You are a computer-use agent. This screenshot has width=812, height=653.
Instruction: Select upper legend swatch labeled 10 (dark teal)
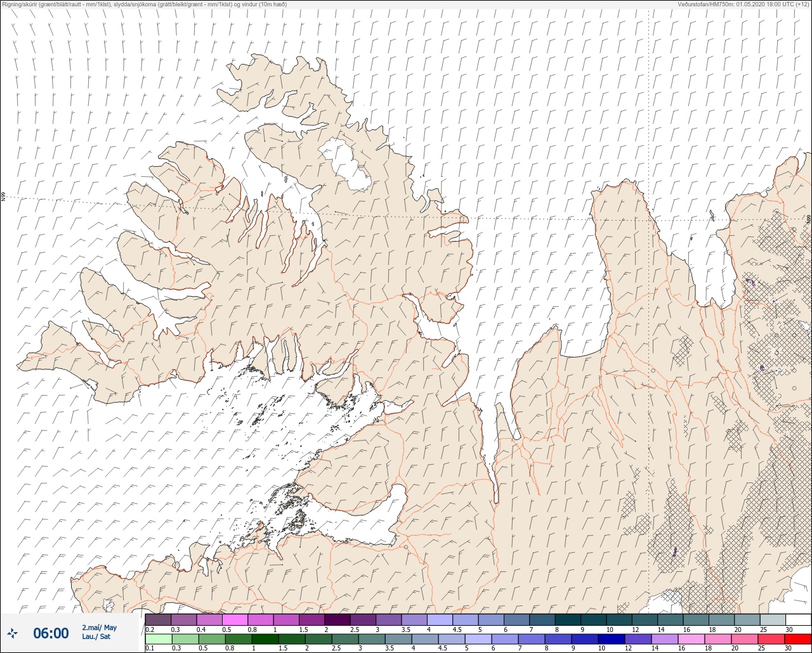pyautogui.click(x=619, y=619)
